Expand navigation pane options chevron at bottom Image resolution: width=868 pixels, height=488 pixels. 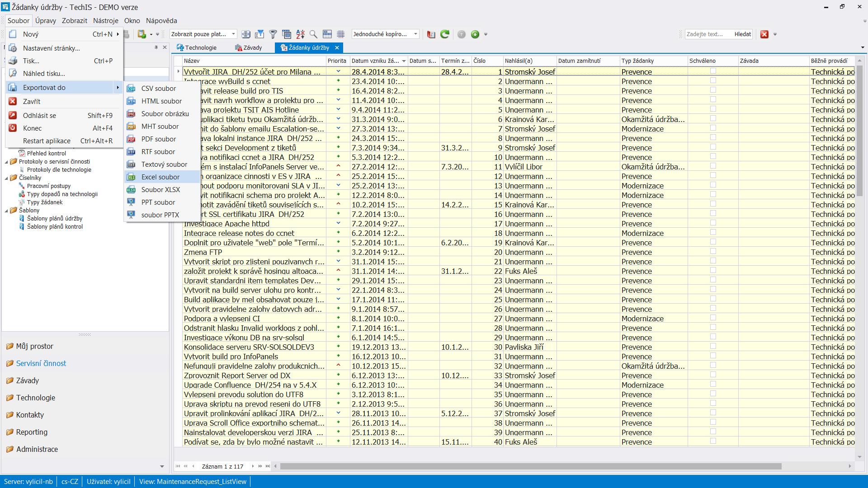coord(162,466)
